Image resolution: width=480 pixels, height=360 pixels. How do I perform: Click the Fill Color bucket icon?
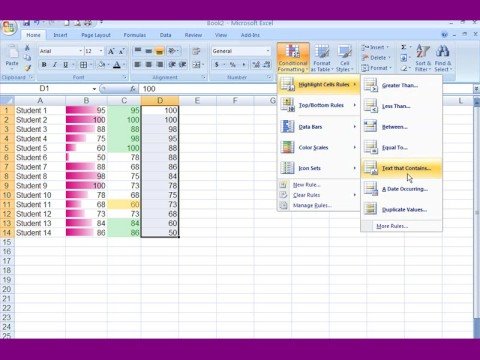point(101,65)
